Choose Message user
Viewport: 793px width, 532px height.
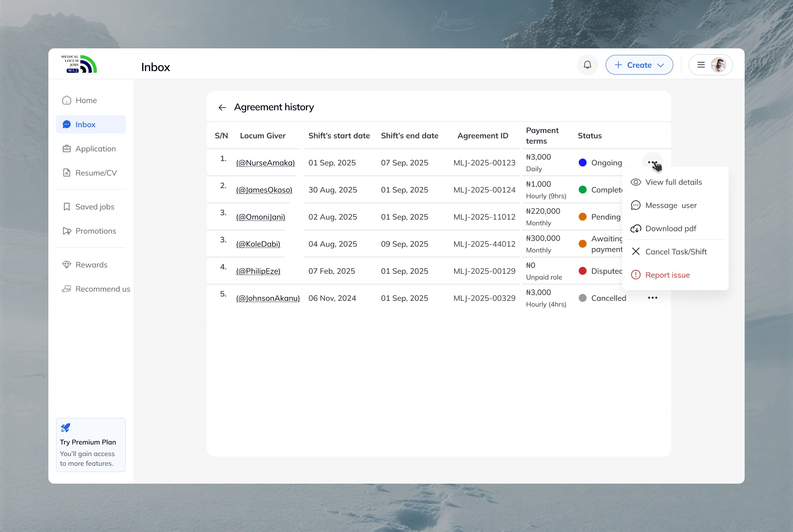point(676,205)
